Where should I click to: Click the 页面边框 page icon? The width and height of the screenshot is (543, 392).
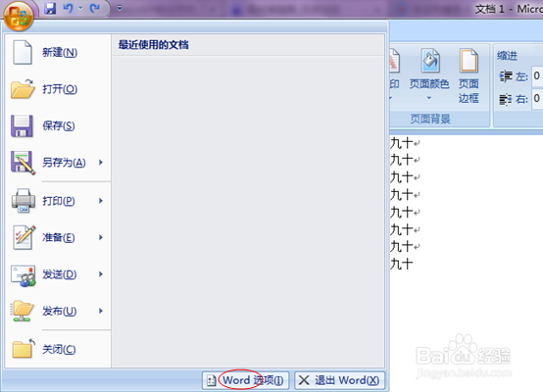(x=469, y=61)
